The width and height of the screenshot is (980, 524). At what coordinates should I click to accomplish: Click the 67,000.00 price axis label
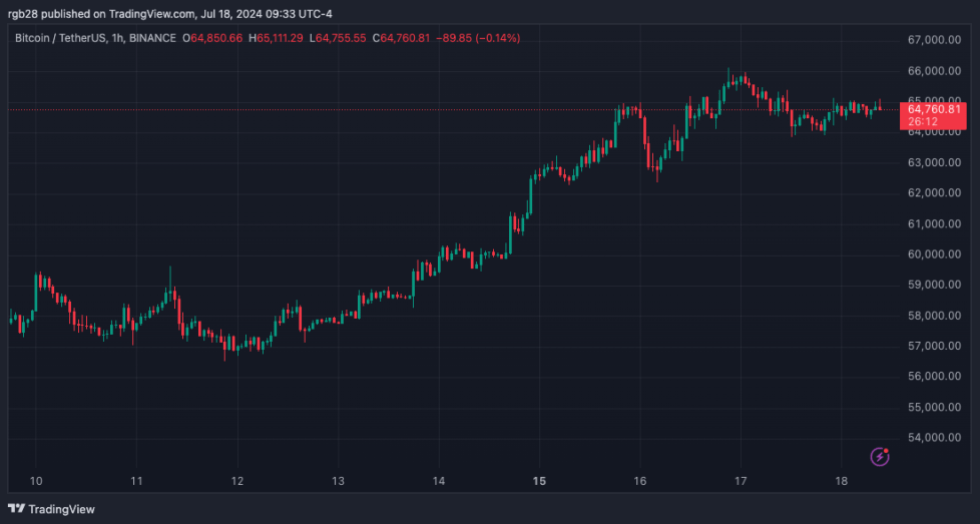pos(932,41)
